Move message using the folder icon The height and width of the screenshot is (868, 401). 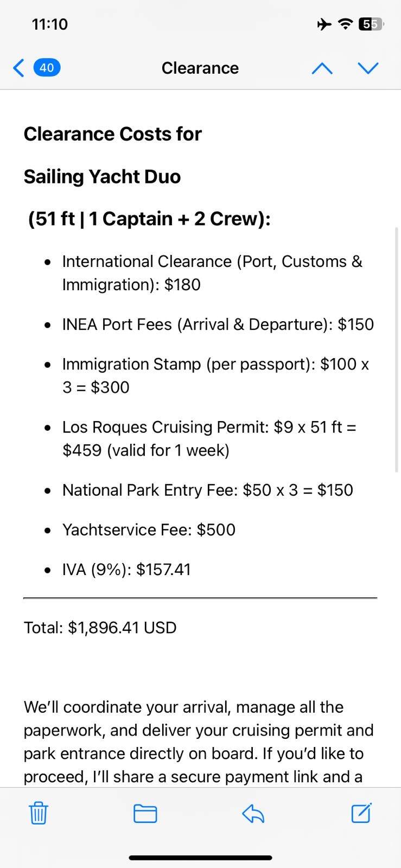(145, 813)
